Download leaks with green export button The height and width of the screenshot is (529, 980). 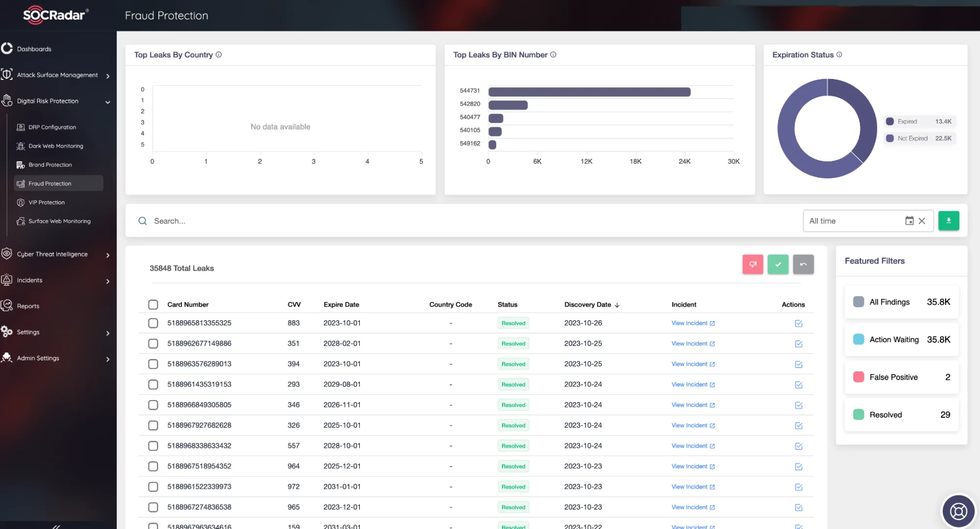coord(948,221)
